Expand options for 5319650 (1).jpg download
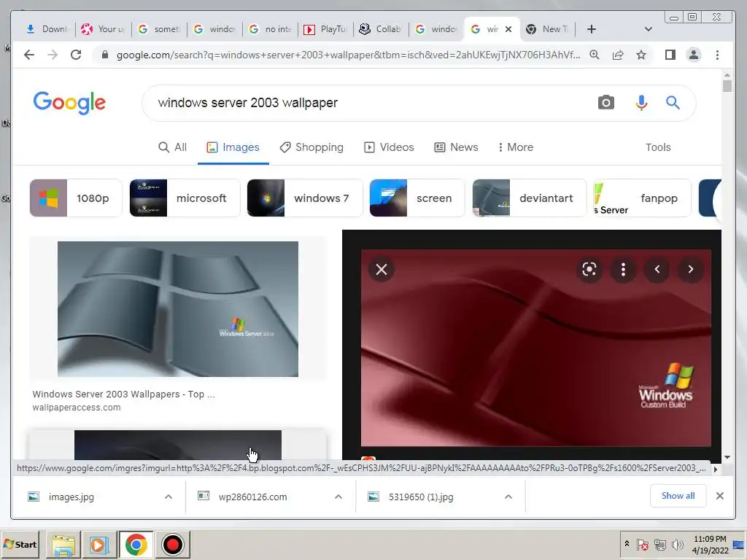This screenshot has width=747, height=560. pos(508,497)
